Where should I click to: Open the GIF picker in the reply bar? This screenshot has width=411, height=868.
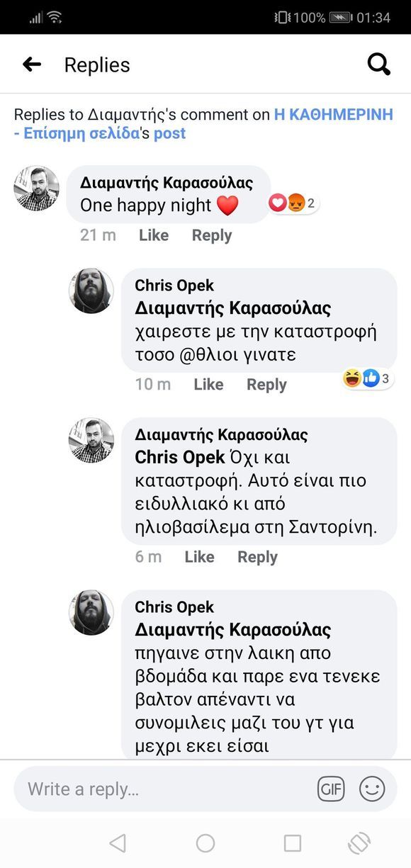point(331,789)
